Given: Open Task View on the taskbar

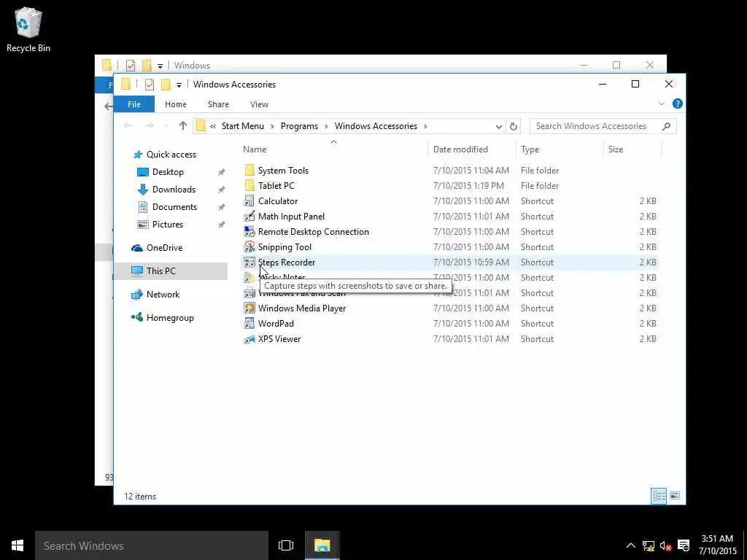Looking at the screenshot, I should point(286,545).
